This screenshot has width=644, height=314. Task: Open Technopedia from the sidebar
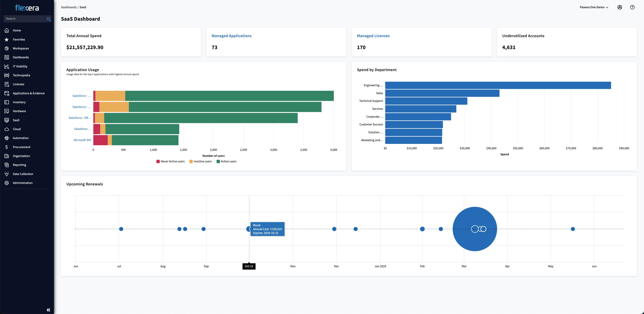[x=21, y=75]
